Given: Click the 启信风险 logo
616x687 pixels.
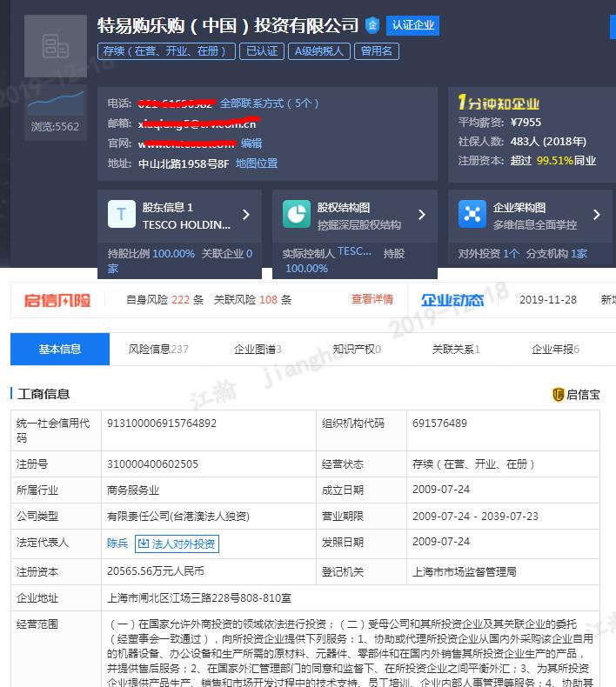Looking at the screenshot, I should pyautogui.click(x=57, y=300).
